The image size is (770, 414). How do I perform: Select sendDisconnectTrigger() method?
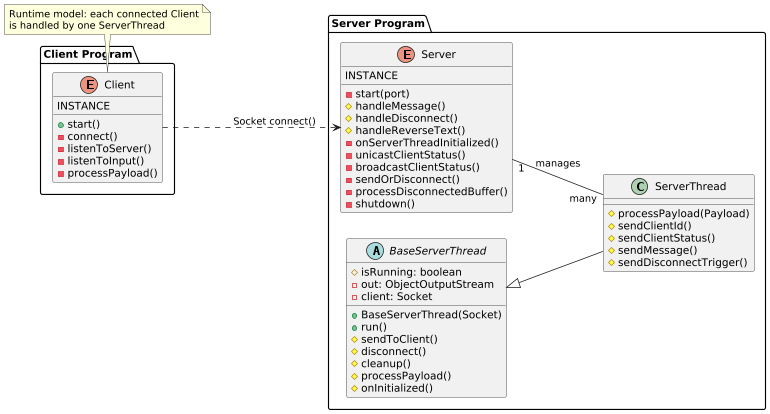click(683, 262)
